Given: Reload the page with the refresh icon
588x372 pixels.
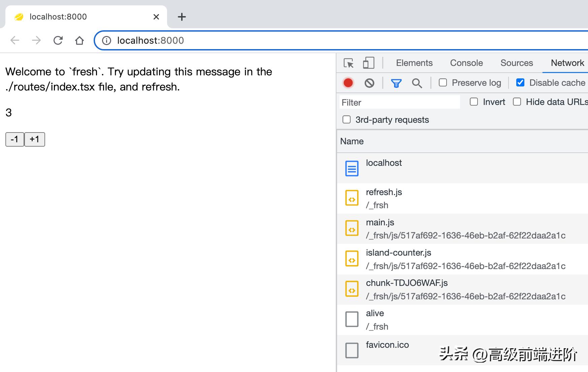Looking at the screenshot, I should tap(58, 40).
